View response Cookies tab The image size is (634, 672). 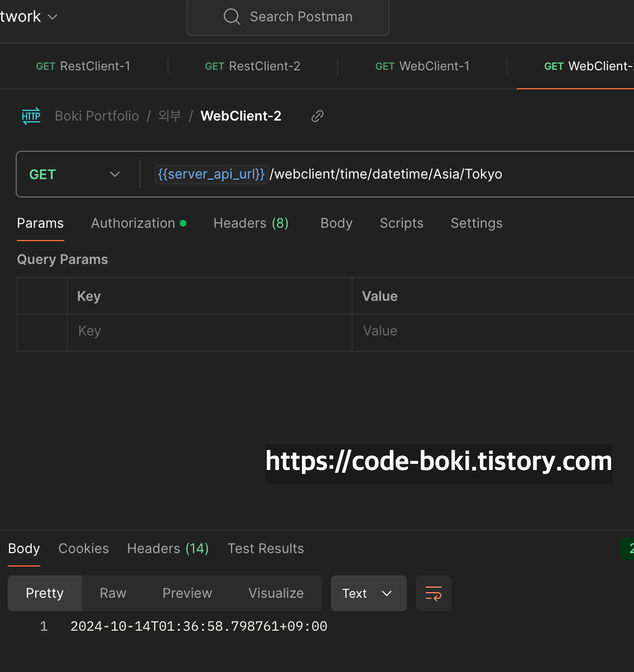click(x=84, y=549)
